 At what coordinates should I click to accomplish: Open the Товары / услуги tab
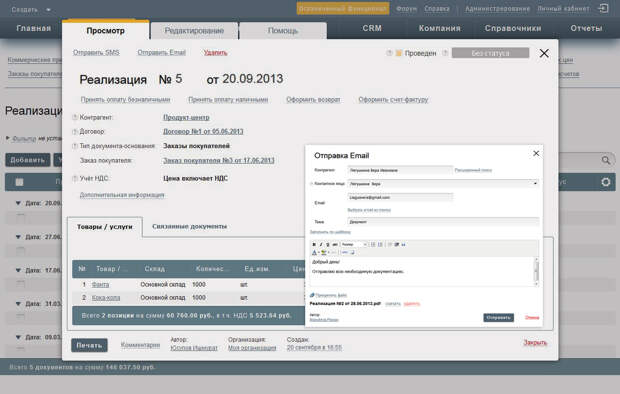pyautogui.click(x=105, y=227)
